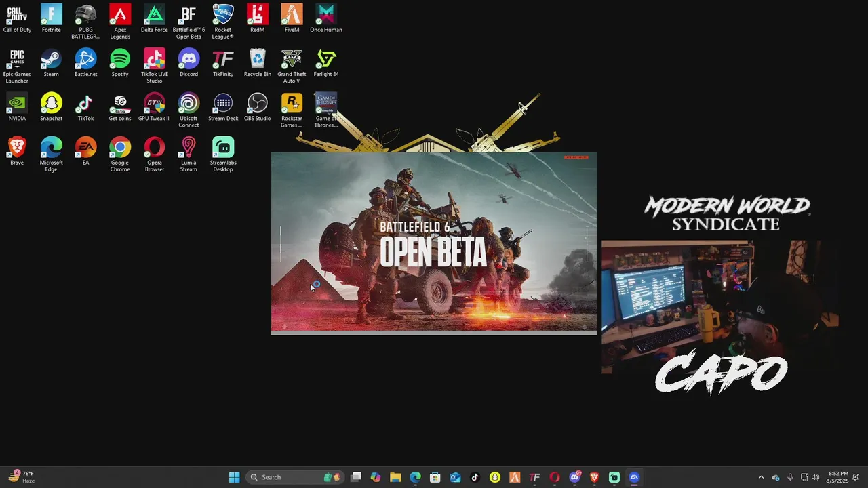Select the Stream Deck desktop icon

(x=222, y=106)
